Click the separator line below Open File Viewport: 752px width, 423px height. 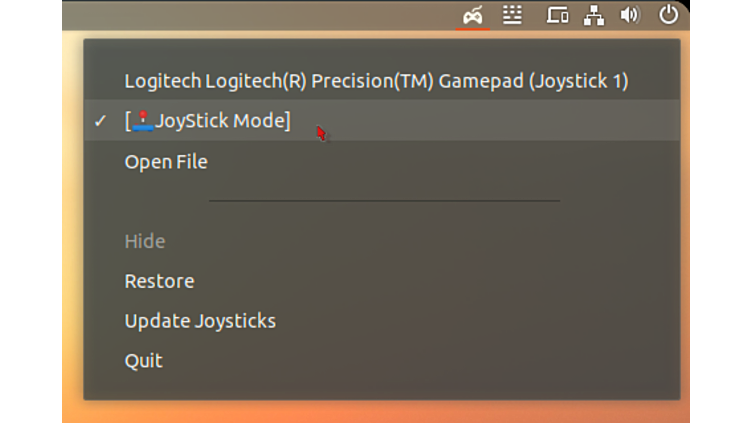[x=384, y=201]
